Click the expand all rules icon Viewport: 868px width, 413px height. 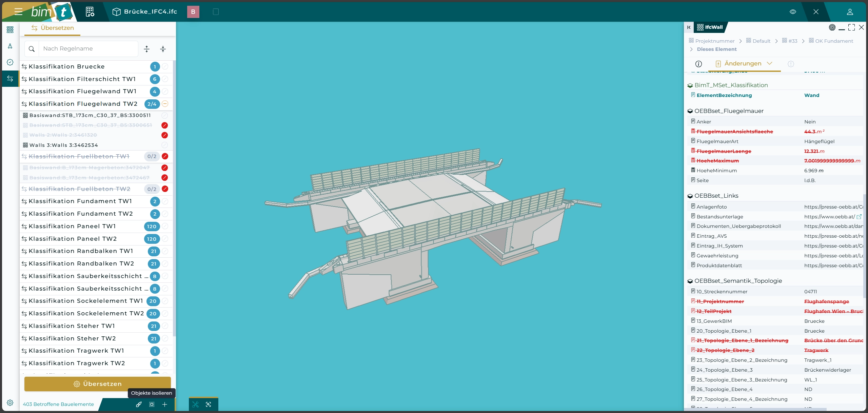tap(147, 49)
